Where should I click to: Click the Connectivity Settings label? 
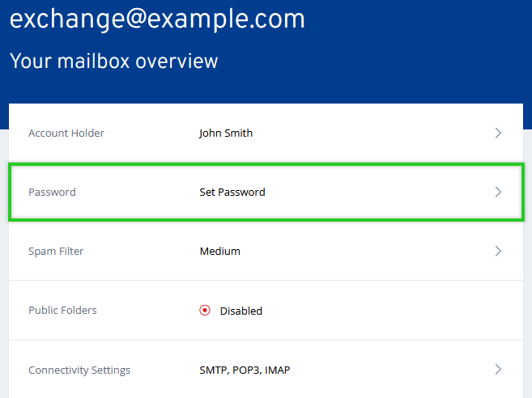pyautogui.click(x=79, y=370)
